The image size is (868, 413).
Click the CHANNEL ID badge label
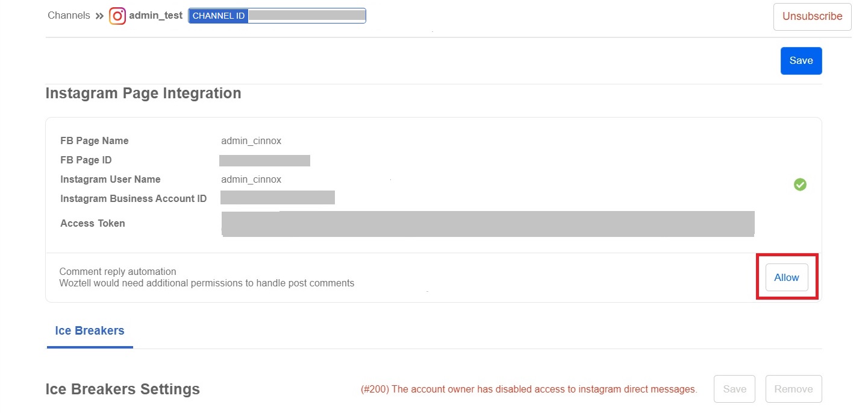(x=219, y=16)
